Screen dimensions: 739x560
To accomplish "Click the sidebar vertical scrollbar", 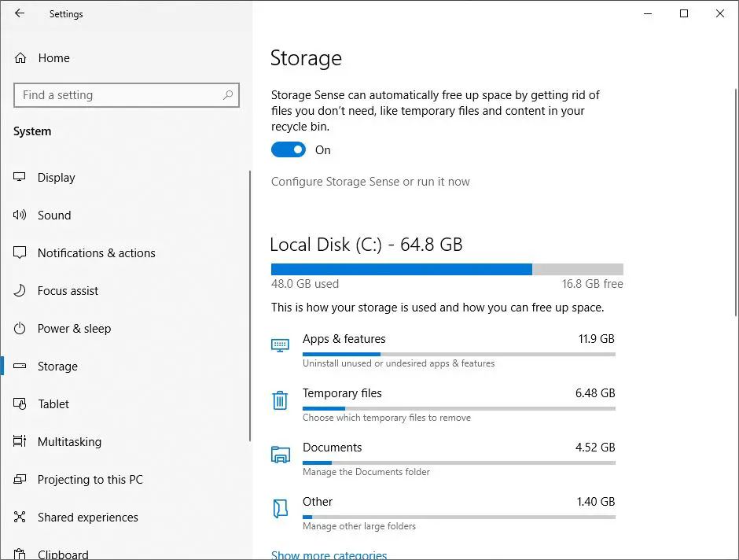I will (250, 307).
